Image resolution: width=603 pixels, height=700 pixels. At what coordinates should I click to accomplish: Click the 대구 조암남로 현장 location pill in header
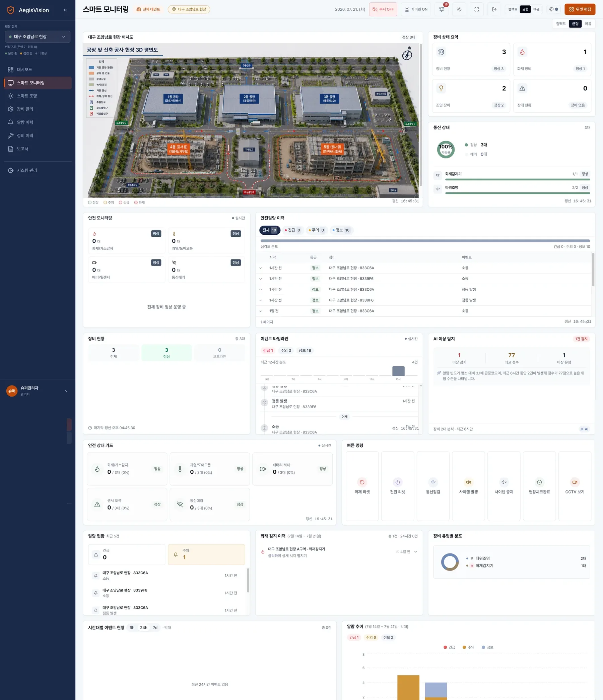point(189,9)
